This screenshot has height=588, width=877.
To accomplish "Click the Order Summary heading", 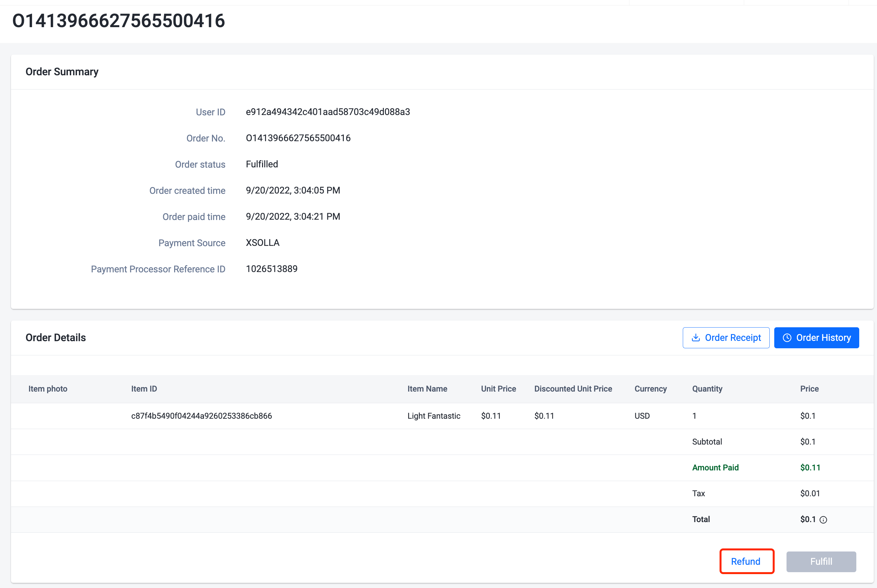I will click(62, 72).
